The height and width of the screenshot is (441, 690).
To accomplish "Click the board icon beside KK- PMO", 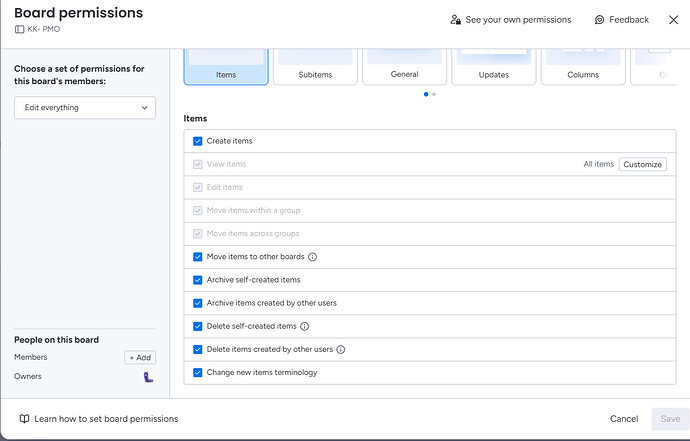I will point(19,29).
